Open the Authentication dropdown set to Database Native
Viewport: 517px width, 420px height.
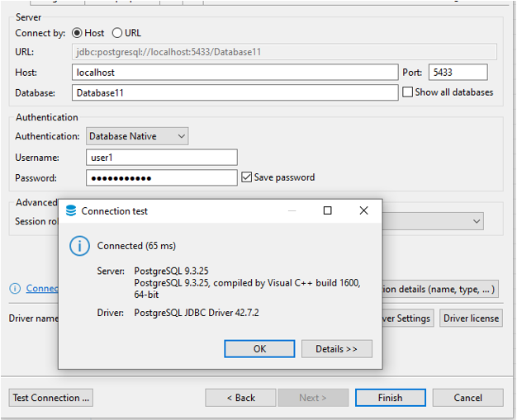(x=137, y=136)
